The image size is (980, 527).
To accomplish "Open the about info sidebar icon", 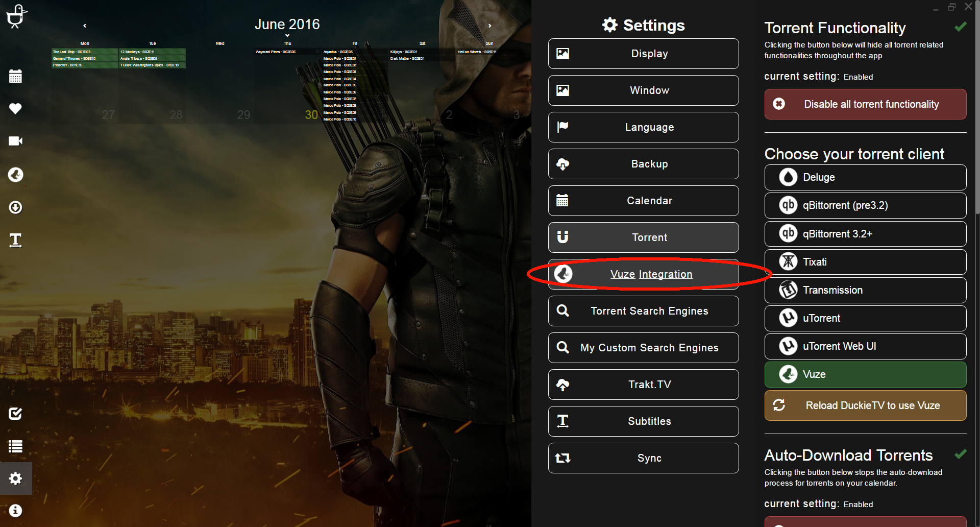I will pyautogui.click(x=15, y=511).
